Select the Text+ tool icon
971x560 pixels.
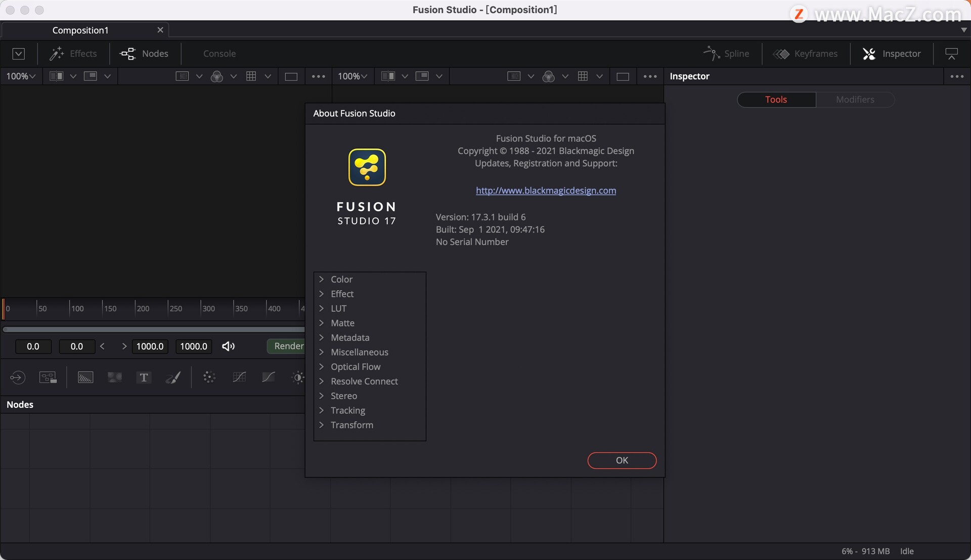click(x=144, y=378)
